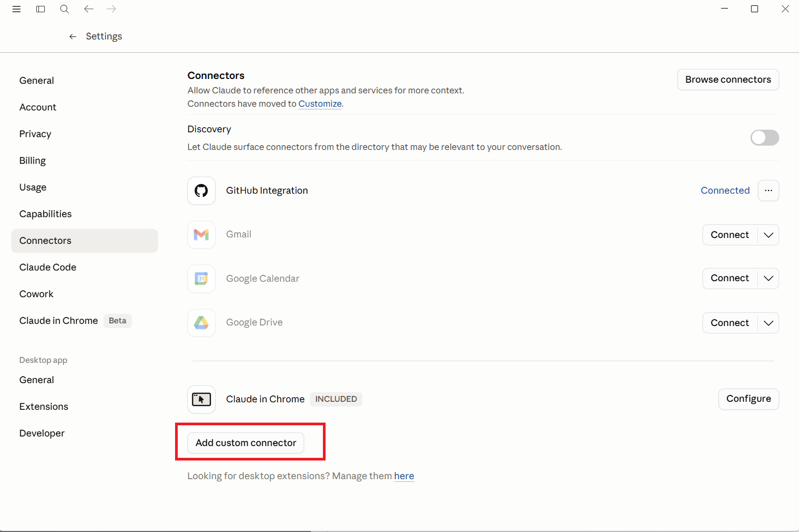Image resolution: width=799 pixels, height=532 pixels.
Task: Click Connect for Google Calendar
Action: tap(730, 279)
